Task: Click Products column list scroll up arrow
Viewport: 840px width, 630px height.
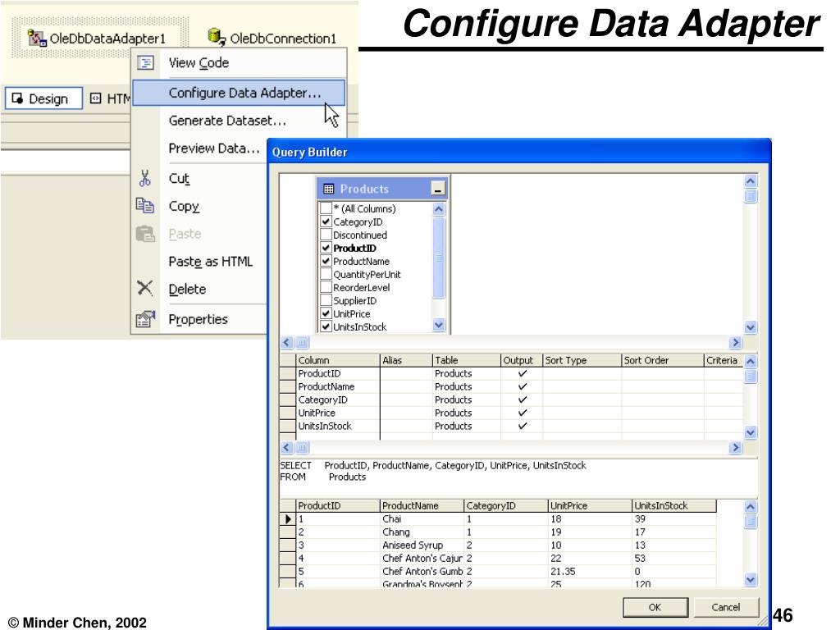Action: 439,209
